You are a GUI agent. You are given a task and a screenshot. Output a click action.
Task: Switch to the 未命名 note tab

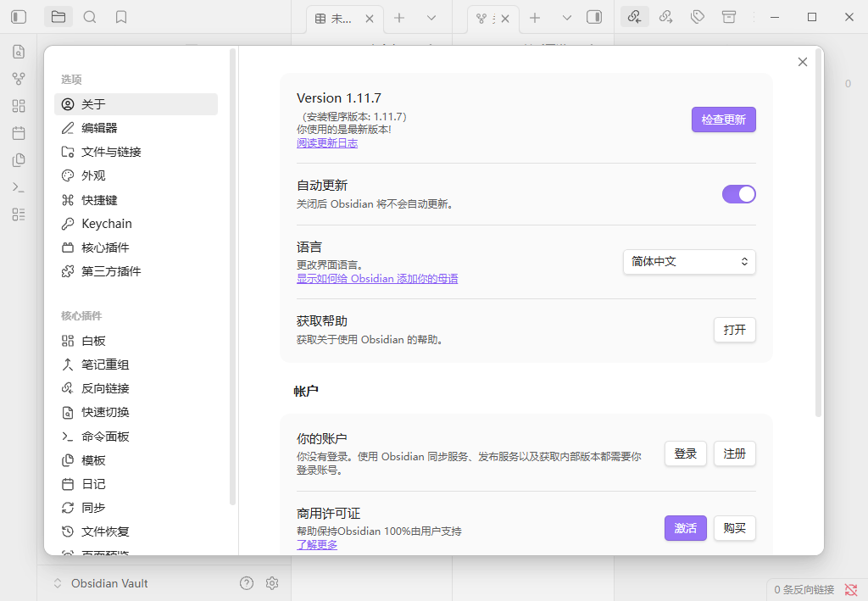coord(339,16)
